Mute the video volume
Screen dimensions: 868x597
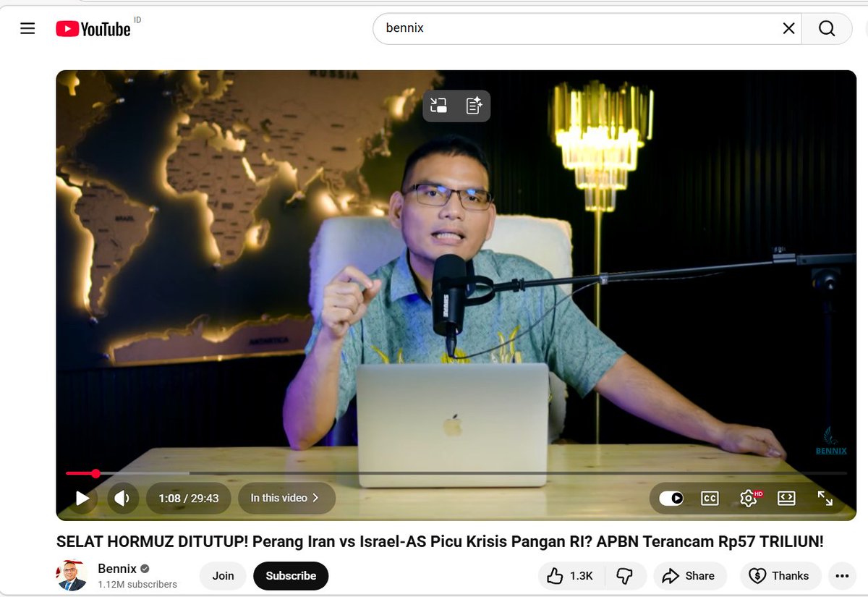[122, 498]
